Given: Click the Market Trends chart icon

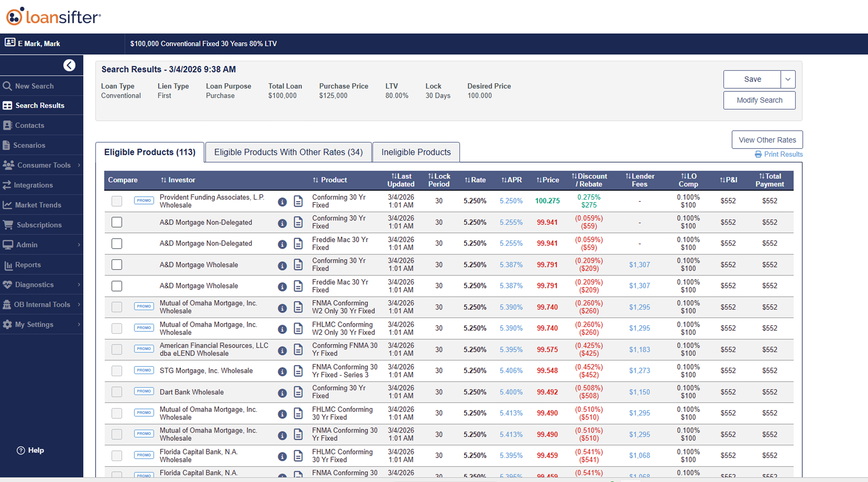Looking at the screenshot, I should (x=7, y=205).
